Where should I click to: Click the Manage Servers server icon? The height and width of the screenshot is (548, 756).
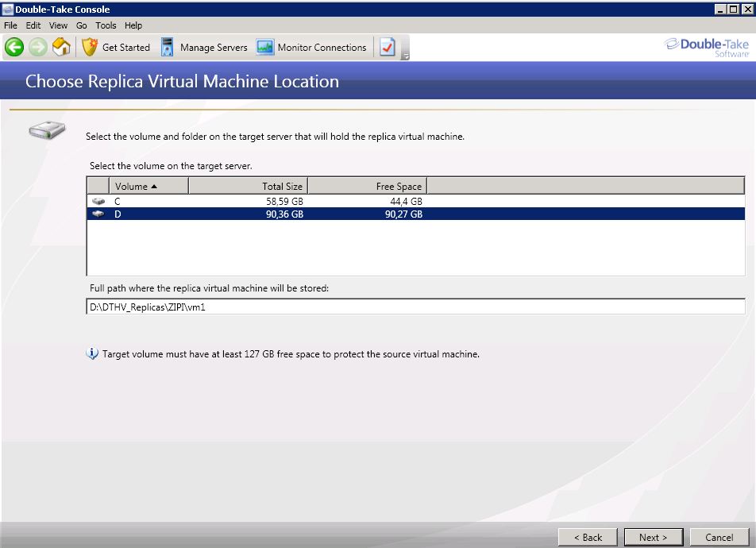pos(167,47)
